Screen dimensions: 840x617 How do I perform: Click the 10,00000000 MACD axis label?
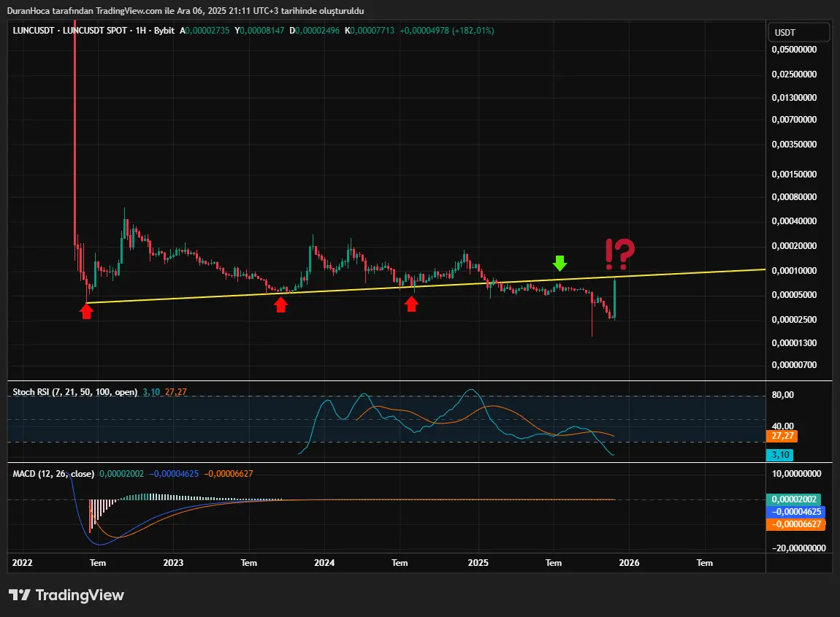tap(796, 473)
